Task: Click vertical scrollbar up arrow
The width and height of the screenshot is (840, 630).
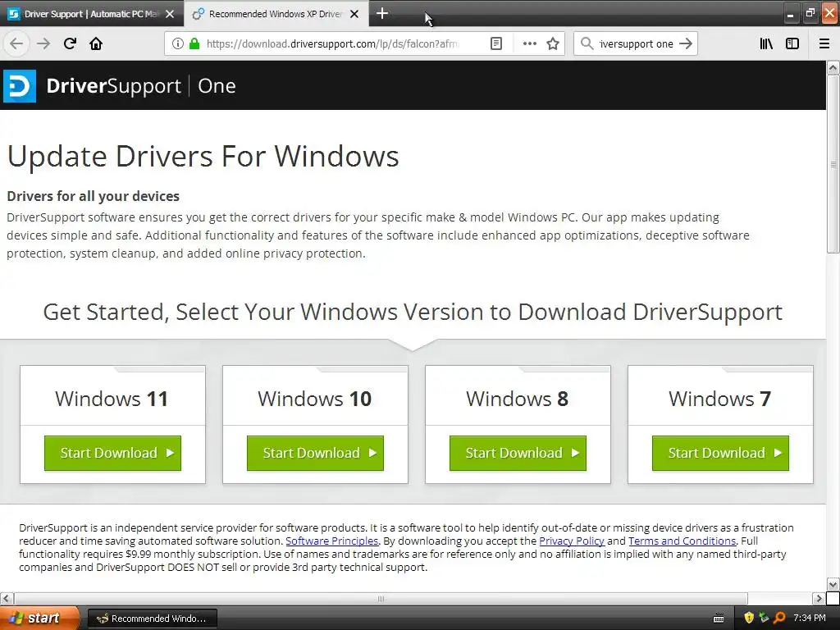Action: [x=833, y=67]
